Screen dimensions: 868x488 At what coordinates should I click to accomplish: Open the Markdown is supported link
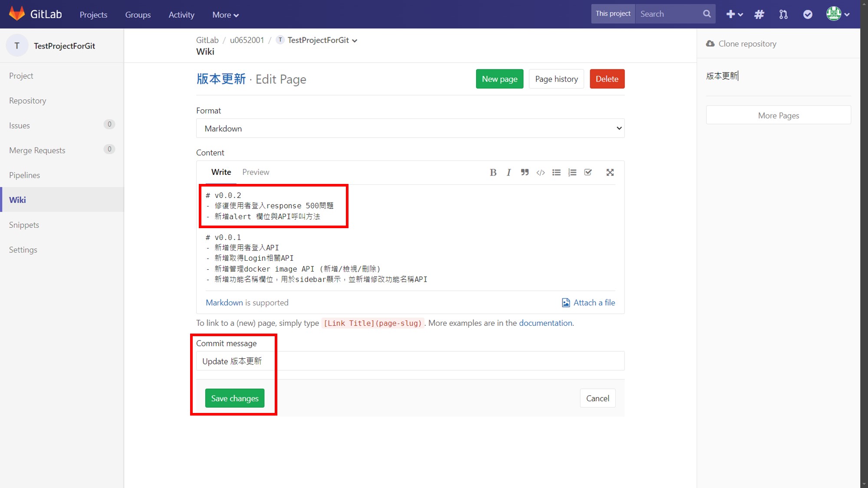[224, 302]
